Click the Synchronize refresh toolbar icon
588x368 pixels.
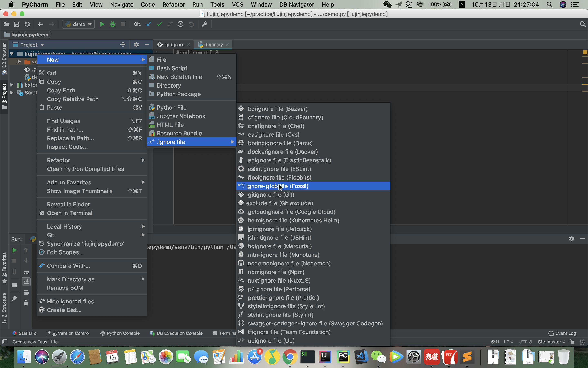pos(27,24)
